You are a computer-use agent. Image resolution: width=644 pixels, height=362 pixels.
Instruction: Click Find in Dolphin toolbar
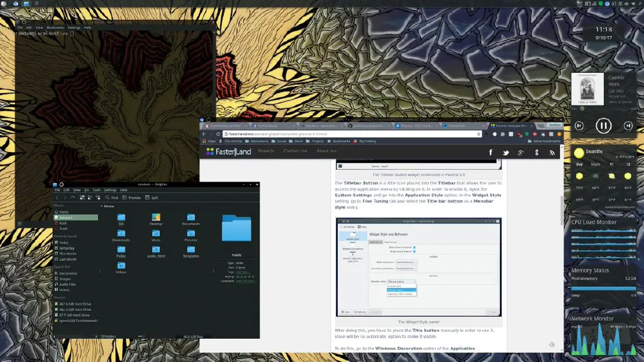coord(112,197)
